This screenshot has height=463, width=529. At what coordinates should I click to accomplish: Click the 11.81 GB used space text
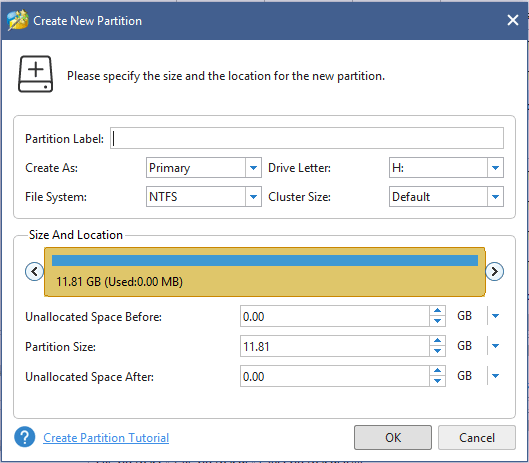pyautogui.click(x=119, y=281)
